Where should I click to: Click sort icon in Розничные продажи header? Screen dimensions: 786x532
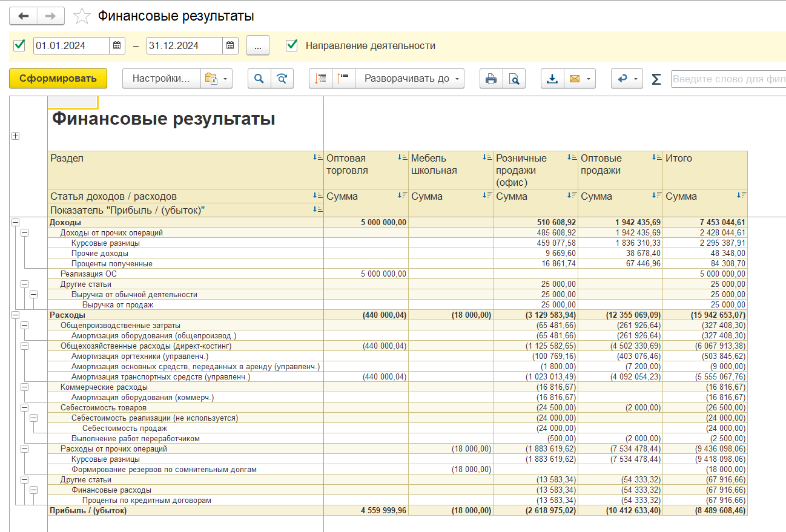[x=572, y=157]
